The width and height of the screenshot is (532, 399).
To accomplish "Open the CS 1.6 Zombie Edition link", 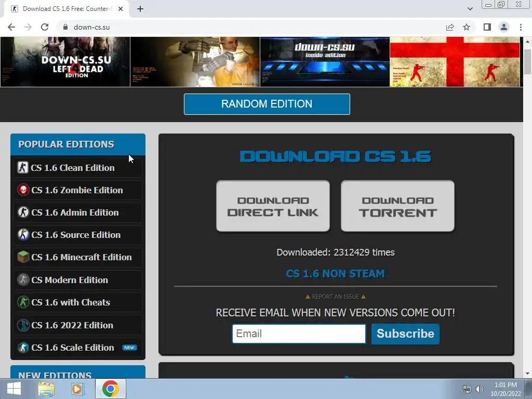I will coord(78,190).
